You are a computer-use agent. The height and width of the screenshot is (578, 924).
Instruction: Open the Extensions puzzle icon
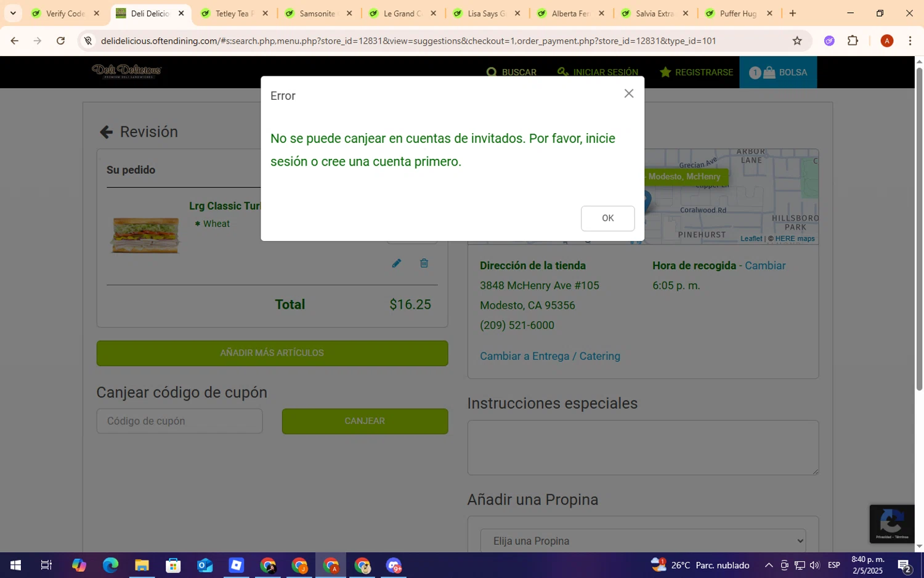(853, 41)
